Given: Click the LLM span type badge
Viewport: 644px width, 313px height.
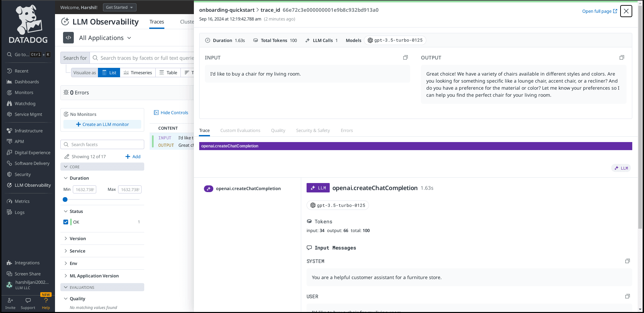Looking at the screenshot, I should pos(318,188).
